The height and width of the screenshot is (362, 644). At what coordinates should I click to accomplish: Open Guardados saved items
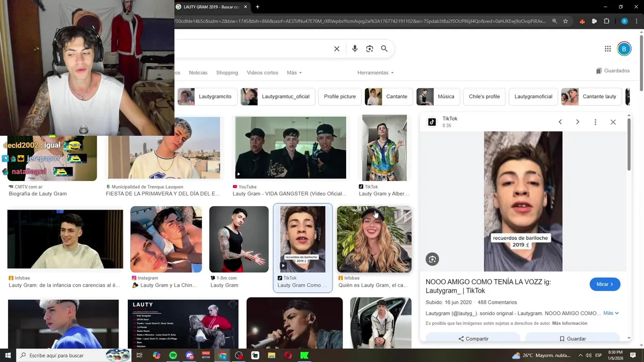click(613, 71)
